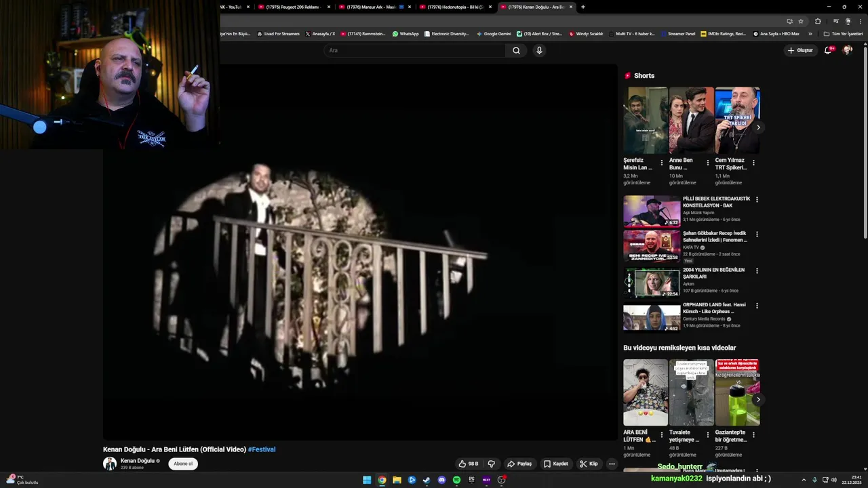Click the YouTube search magnifier button

point(516,50)
